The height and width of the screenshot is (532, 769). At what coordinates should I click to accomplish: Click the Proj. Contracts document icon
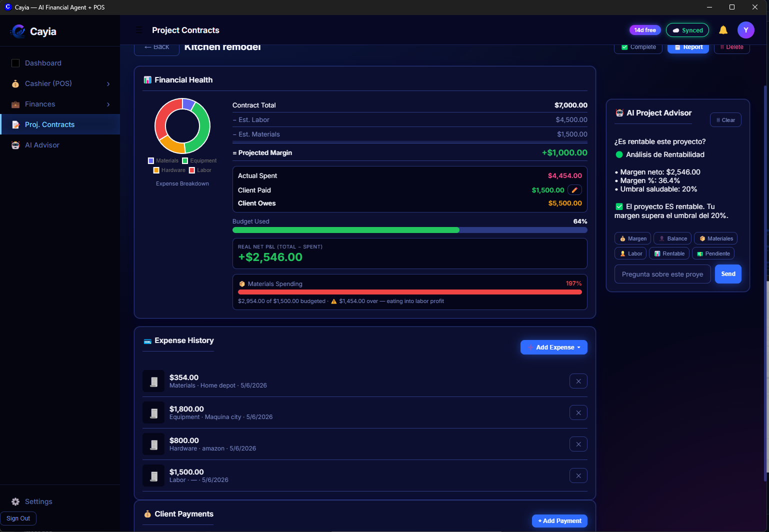(15, 124)
